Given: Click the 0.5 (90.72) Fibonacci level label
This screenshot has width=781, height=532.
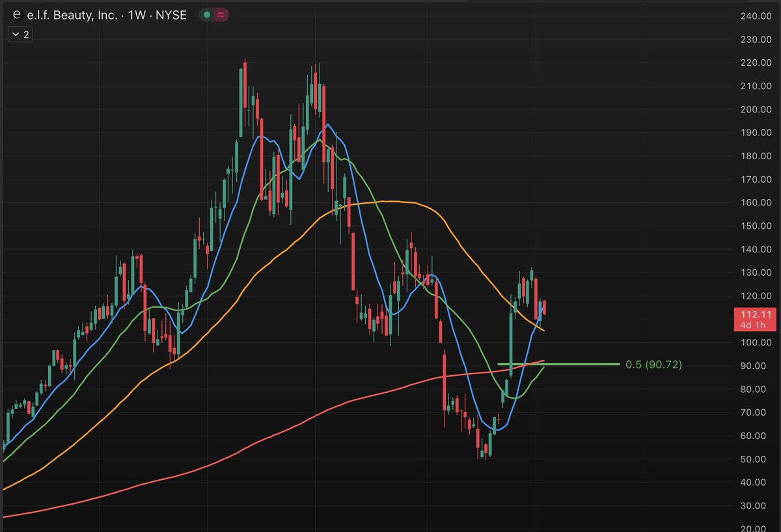Looking at the screenshot, I should pos(653,365).
